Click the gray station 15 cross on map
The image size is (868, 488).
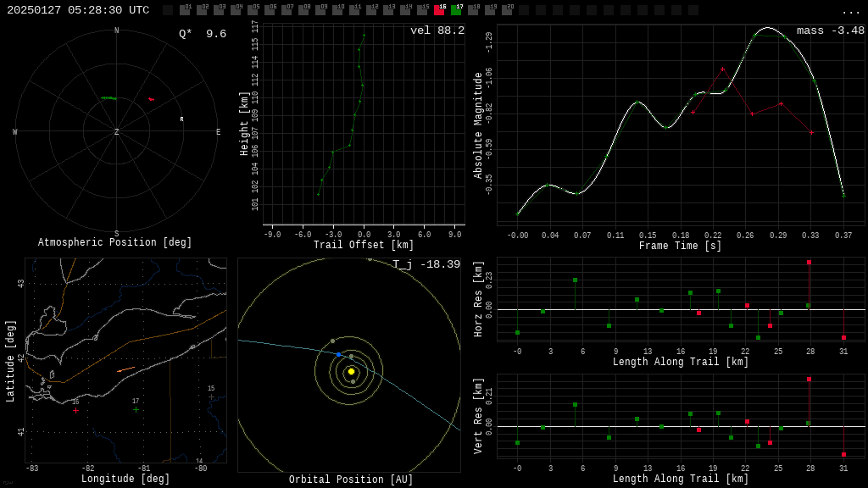[x=211, y=396]
